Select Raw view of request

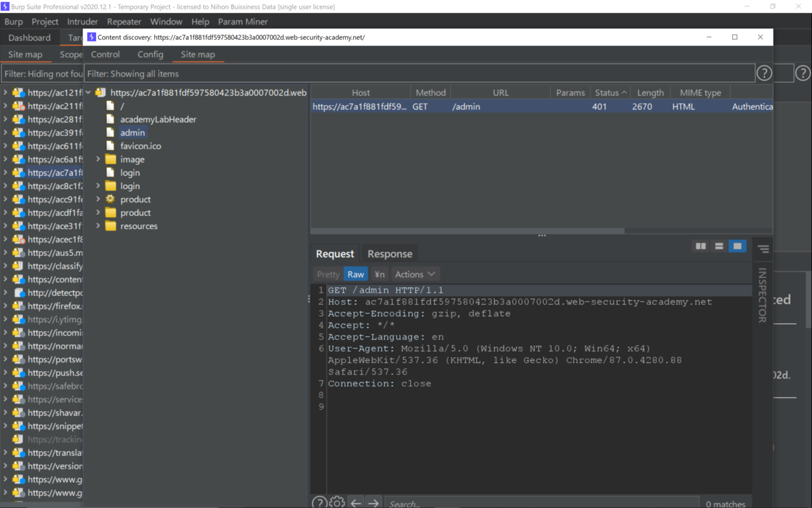pos(356,274)
